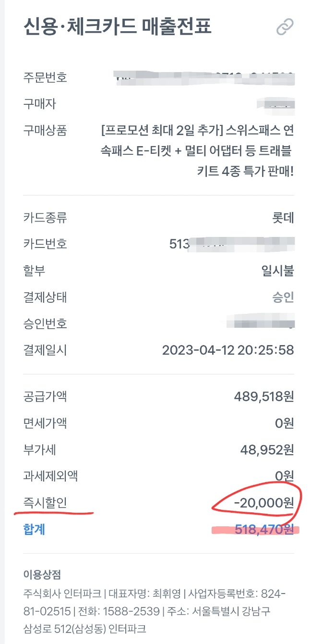Select the 롯데 card type value
Image resolution: width=311 pixels, height=644 pixels.
click(283, 218)
